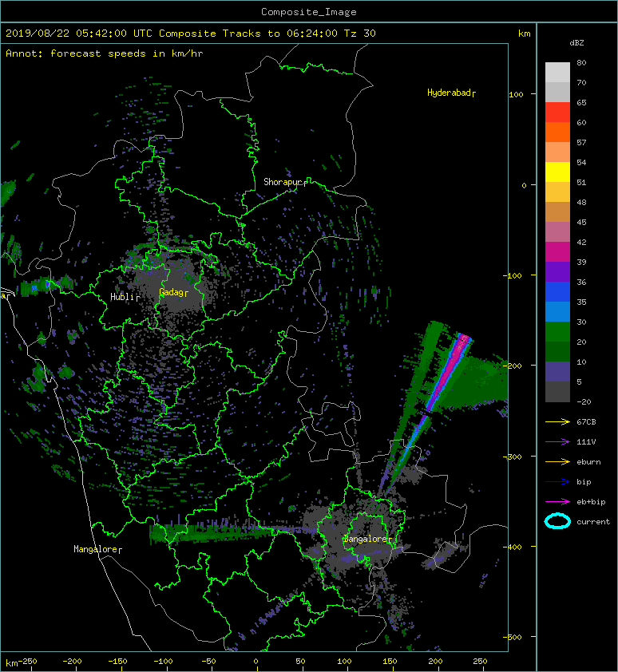Image resolution: width=618 pixels, height=672 pixels.
Task: Pick the dark orange 60-57 dBZ swatch
Action: [557, 132]
